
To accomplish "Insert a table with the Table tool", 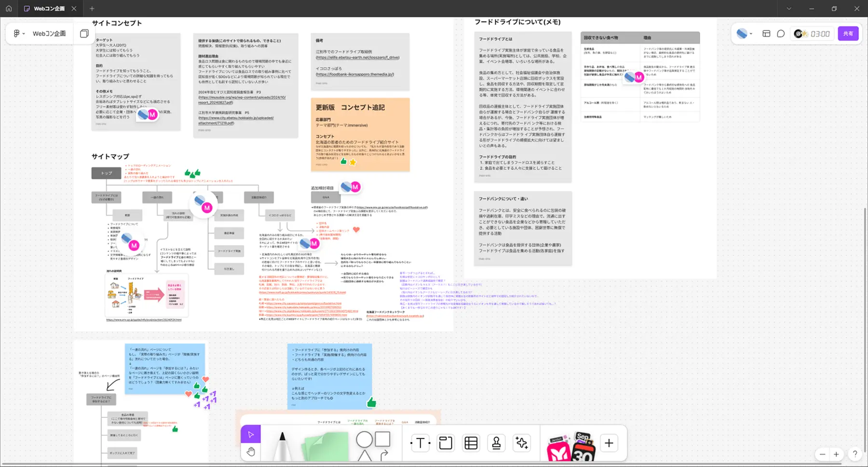I will (x=471, y=443).
